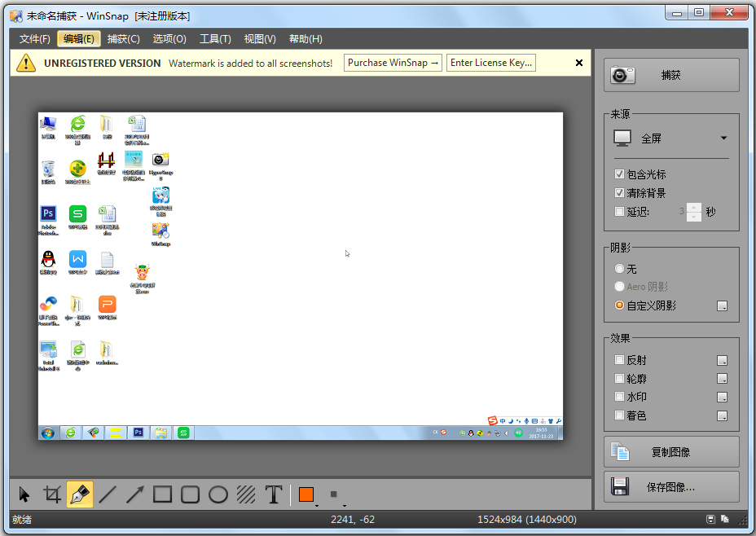Select the rectangle shape tool
The image size is (756, 536).
[x=162, y=494]
